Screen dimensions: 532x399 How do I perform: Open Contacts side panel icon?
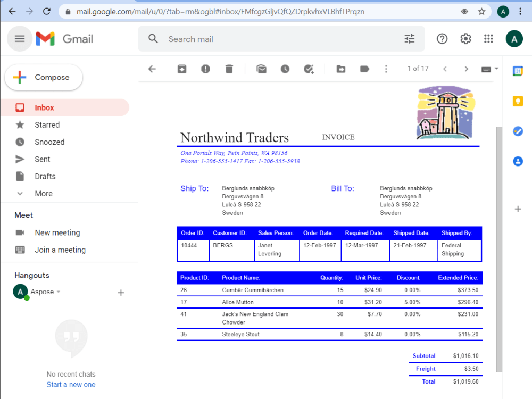[518, 161]
